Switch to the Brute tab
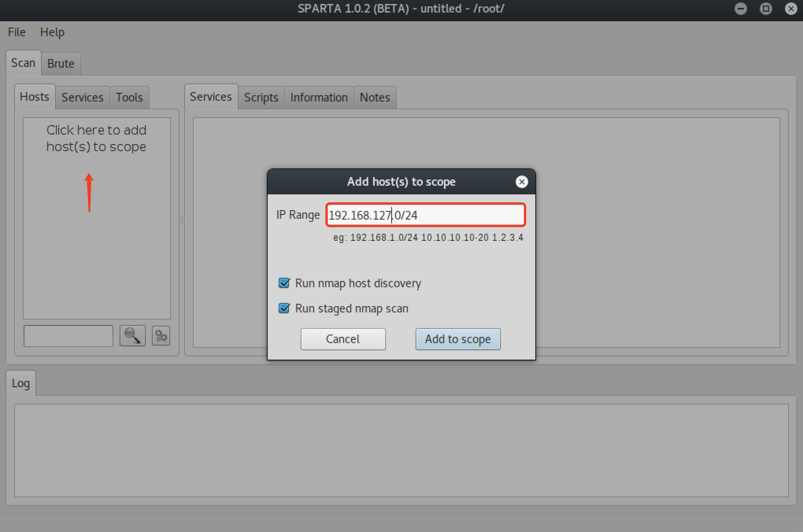Viewport: 803px width, 532px height. (x=61, y=63)
